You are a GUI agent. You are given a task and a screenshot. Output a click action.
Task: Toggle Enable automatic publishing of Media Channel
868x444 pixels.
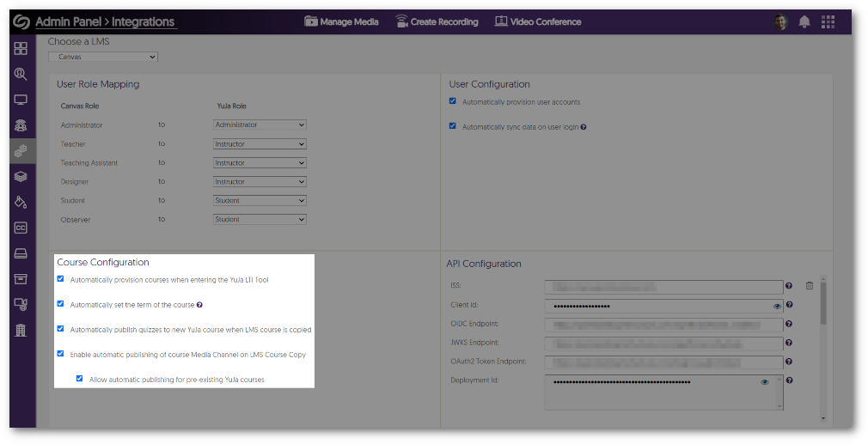(x=60, y=353)
